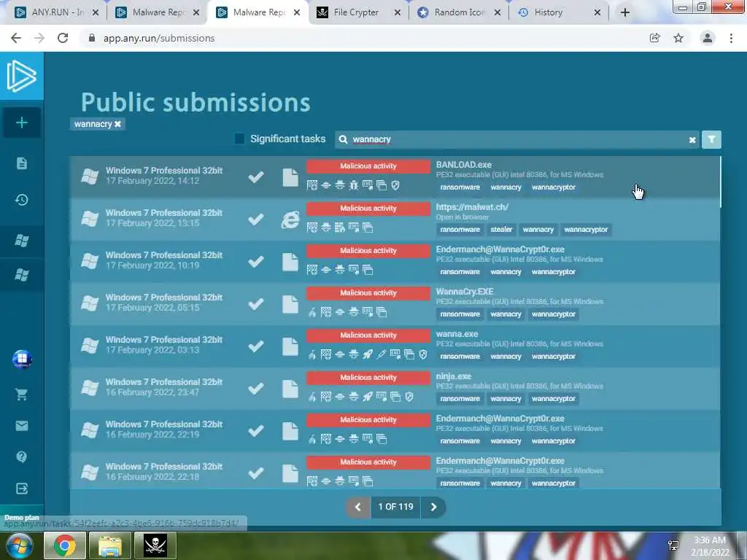Share this page icon in address bar
Image resolution: width=747 pixels, height=560 pixels.
654,38
